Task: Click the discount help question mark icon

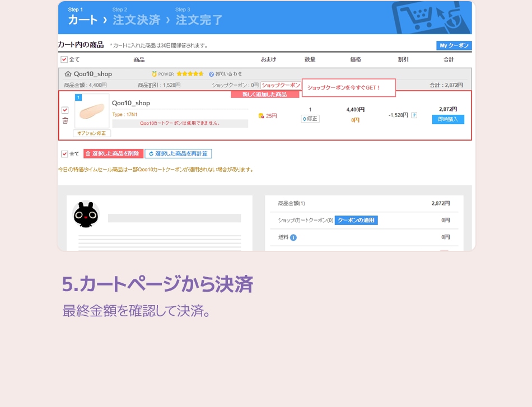Action: [414, 115]
